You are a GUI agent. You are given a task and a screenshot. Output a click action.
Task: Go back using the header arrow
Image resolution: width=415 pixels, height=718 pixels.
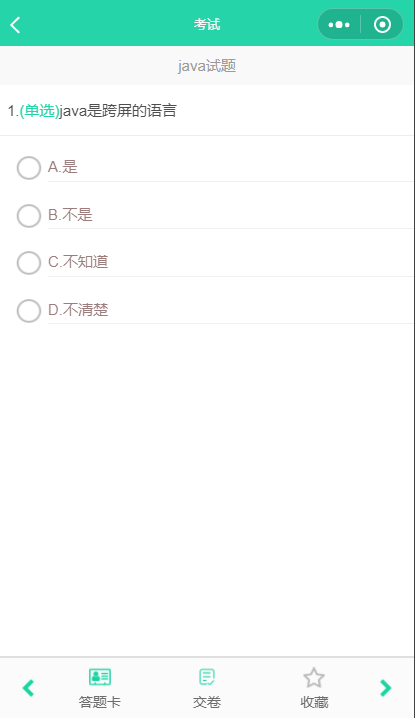coord(15,25)
